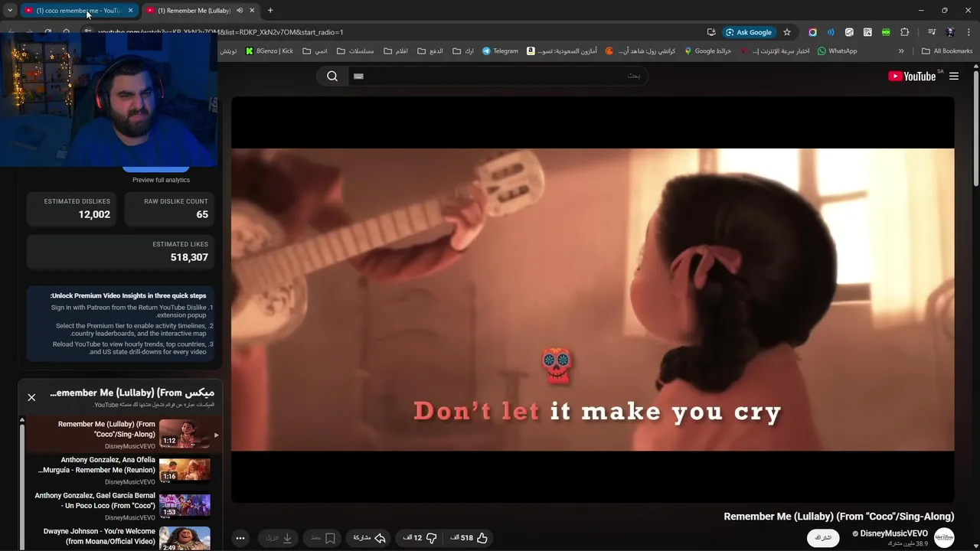Like the video with 518K thumbs-up
The width and height of the screenshot is (980, 551).
(x=469, y=538)
